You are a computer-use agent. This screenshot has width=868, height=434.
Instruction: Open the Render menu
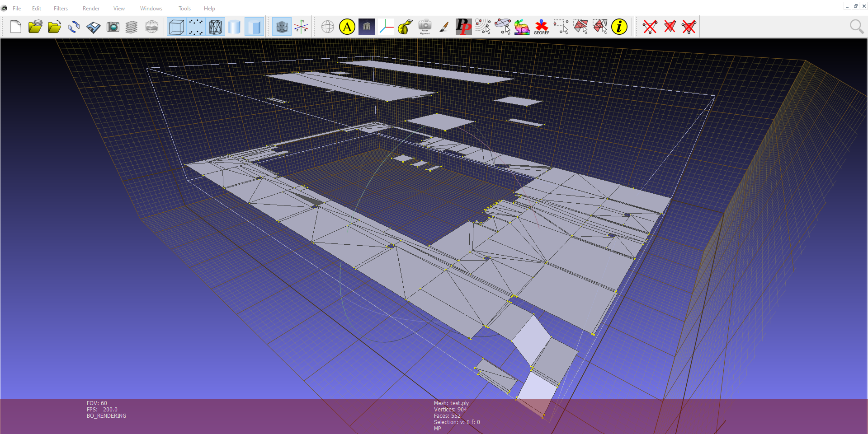(x=91, y=9)
